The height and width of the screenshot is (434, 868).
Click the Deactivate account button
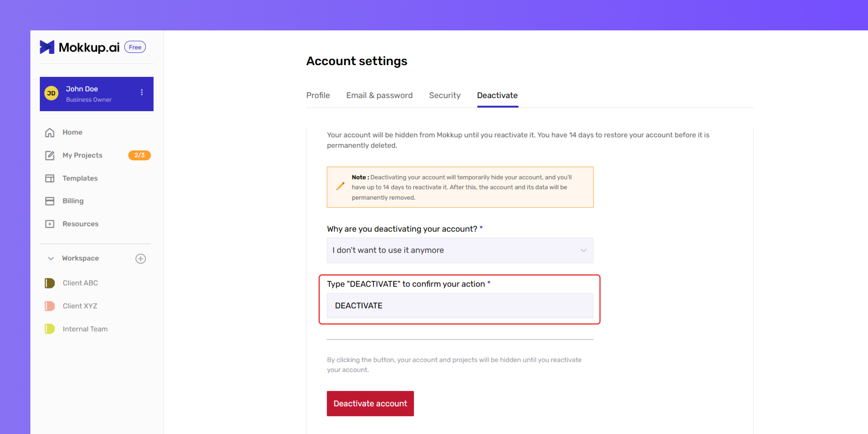[x=370, y=403]
